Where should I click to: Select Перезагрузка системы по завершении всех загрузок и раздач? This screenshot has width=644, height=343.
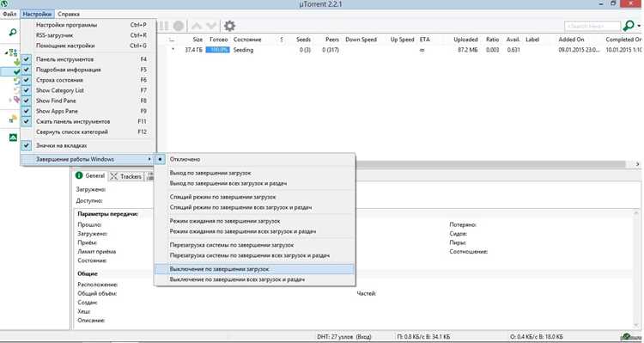click(254, 255)
